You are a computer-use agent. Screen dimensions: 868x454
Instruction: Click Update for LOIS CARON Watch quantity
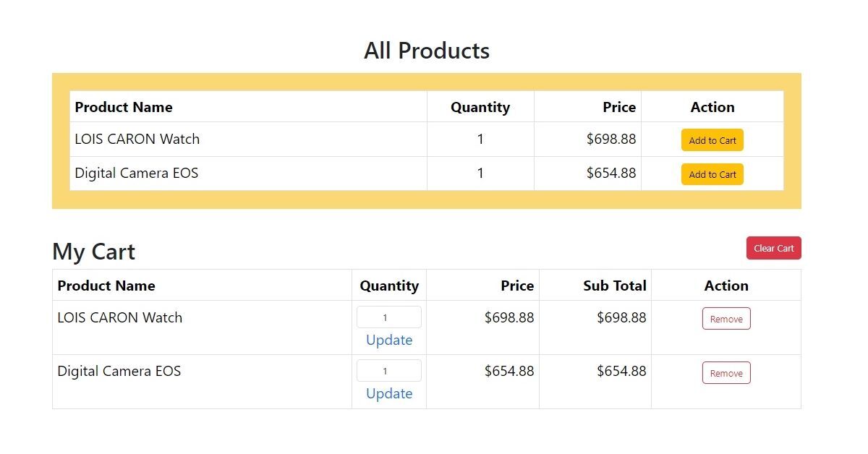[388, 340]
